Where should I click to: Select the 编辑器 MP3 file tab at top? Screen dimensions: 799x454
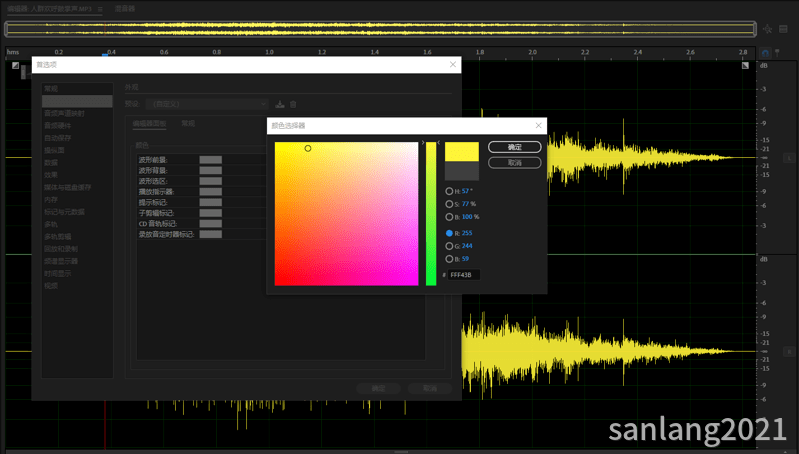[x=49, y=9]
